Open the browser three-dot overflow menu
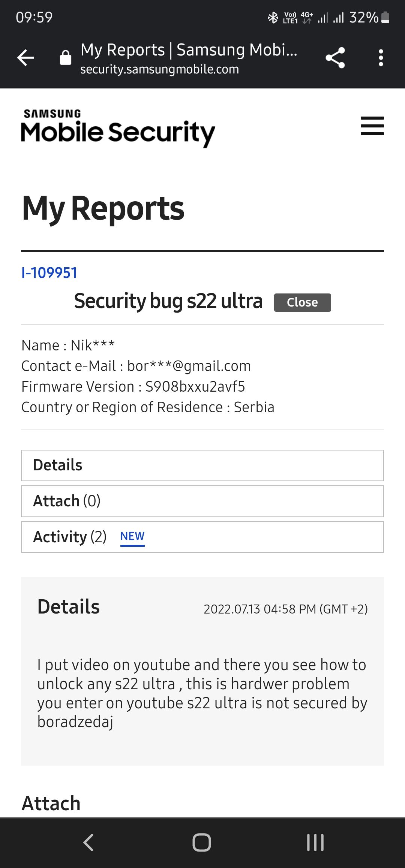 [381, 58]
